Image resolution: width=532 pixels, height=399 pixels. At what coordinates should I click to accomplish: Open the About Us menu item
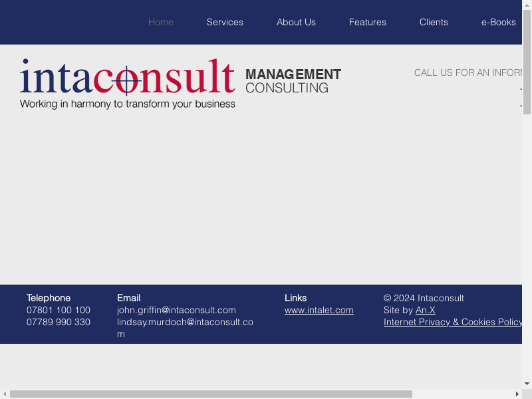pyautogui.click(x=296, y=22)
